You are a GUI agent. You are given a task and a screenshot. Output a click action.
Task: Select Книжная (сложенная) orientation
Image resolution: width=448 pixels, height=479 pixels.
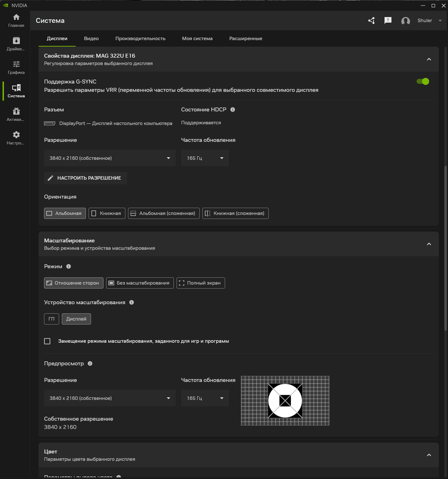(235, 213)
